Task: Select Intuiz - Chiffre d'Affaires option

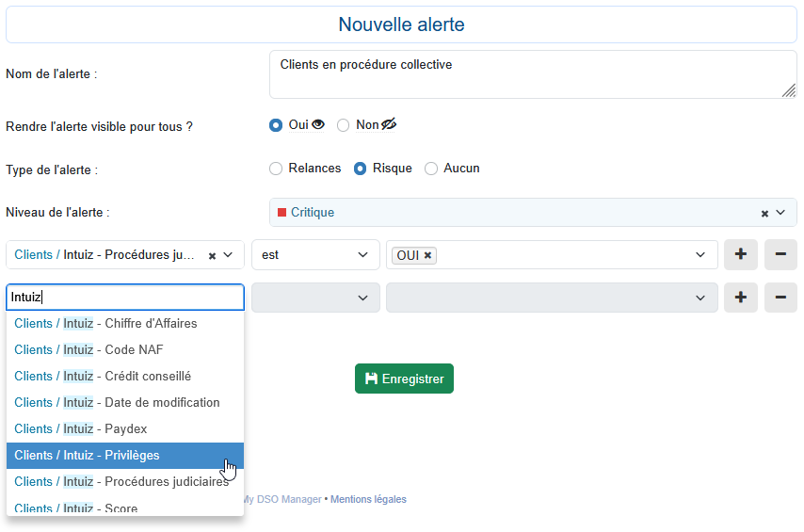Action: point(125,324)
